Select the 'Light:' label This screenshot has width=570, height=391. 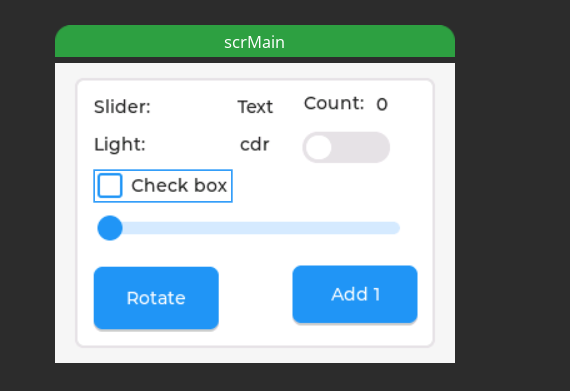click(x=120, y=145)
